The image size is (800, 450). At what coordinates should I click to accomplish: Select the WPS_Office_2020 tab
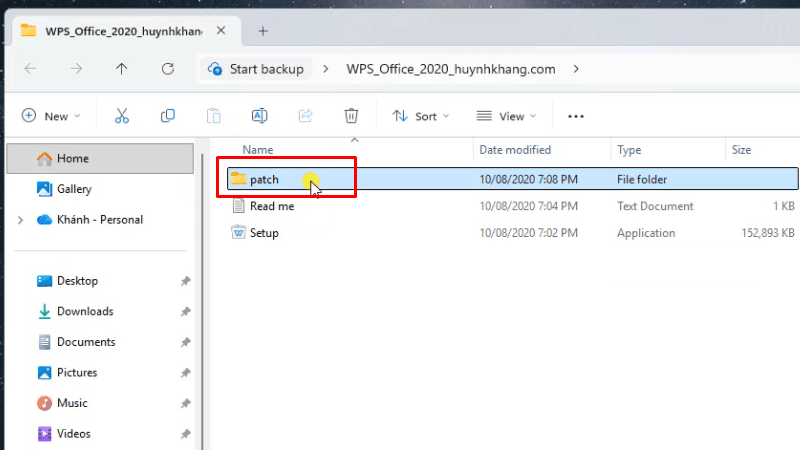(x=110, y=30)
